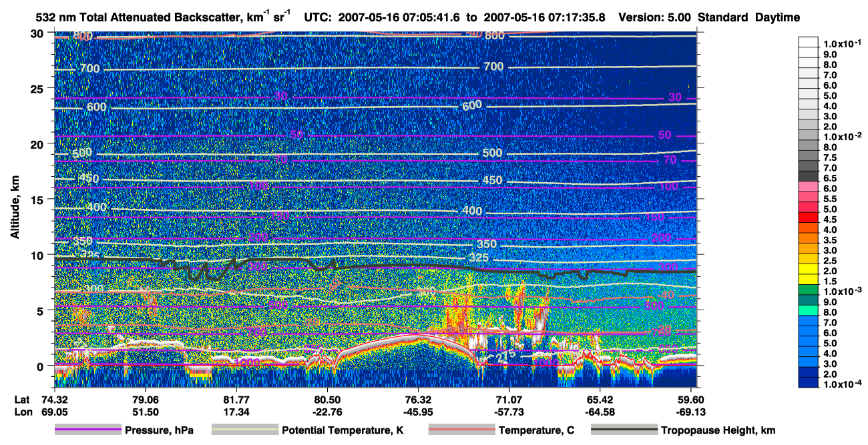868x445 pixels.
Task: Click the altitude axis tick label 0
Action: pos(41,366)
